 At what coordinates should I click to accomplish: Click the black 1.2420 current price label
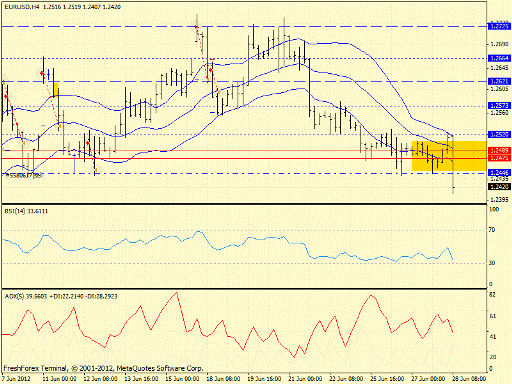pyautogui.click(x=499, y=187)
